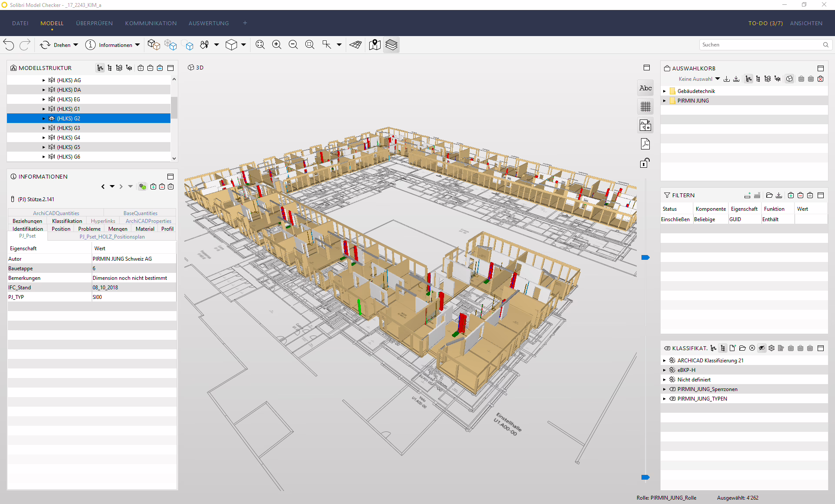Click the floor plan map marker icon
Image resolution: width=835 pixels, height=504 pixels.
(x=374, y=45)
